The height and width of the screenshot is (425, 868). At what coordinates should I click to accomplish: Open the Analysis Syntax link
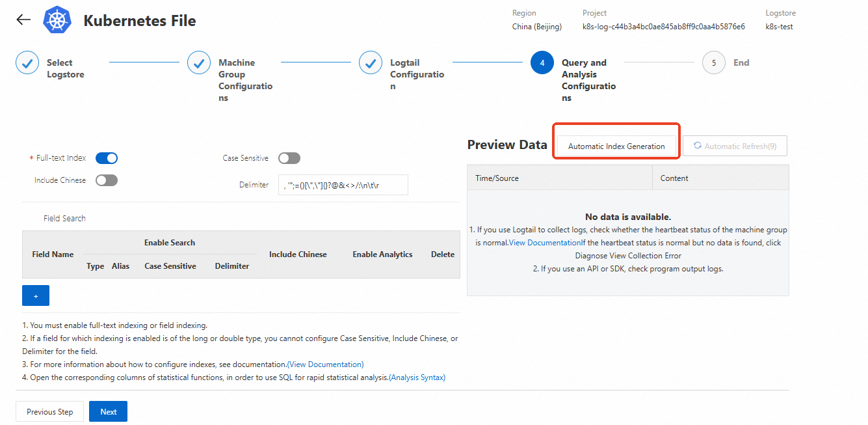(x=417, y=377)
